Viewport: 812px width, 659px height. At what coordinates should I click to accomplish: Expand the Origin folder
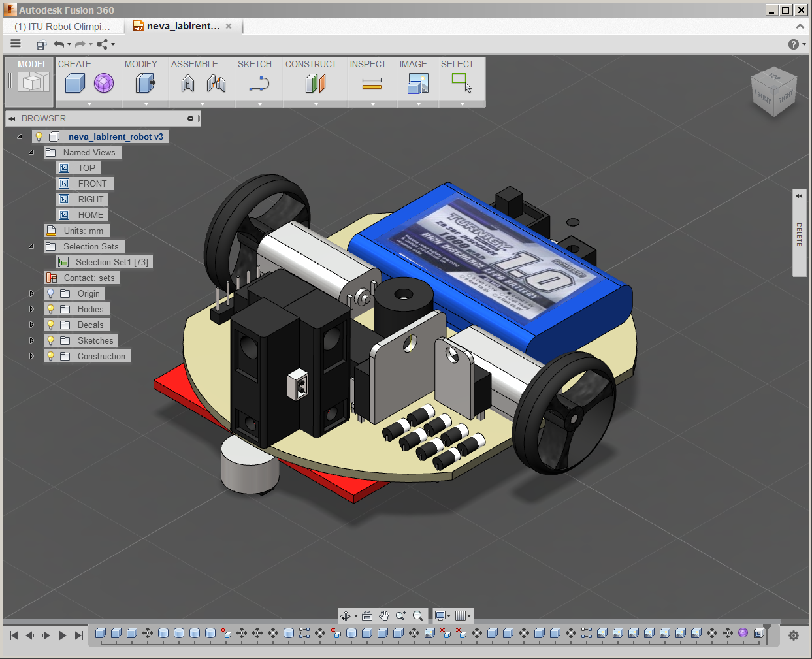(x=31, y=293)
